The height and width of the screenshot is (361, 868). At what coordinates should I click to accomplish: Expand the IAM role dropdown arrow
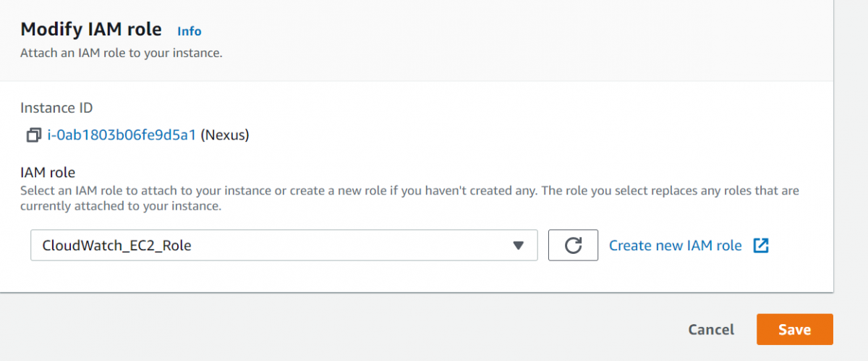click(518, 245)
